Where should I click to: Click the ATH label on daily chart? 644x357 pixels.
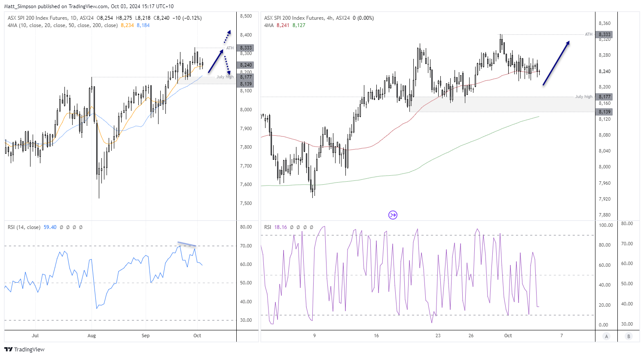[230, 48]
